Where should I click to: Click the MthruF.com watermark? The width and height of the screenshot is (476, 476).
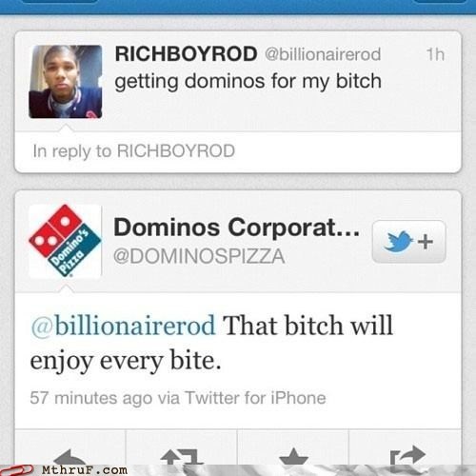pyautogui.click(x=85, y=470)
